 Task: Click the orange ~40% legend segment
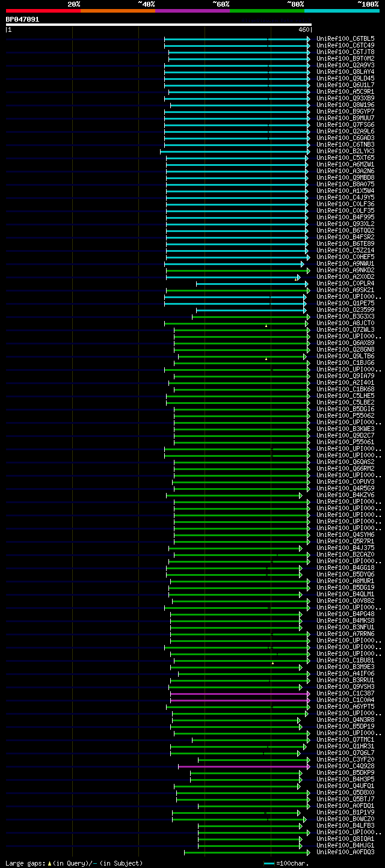point(118,11)
